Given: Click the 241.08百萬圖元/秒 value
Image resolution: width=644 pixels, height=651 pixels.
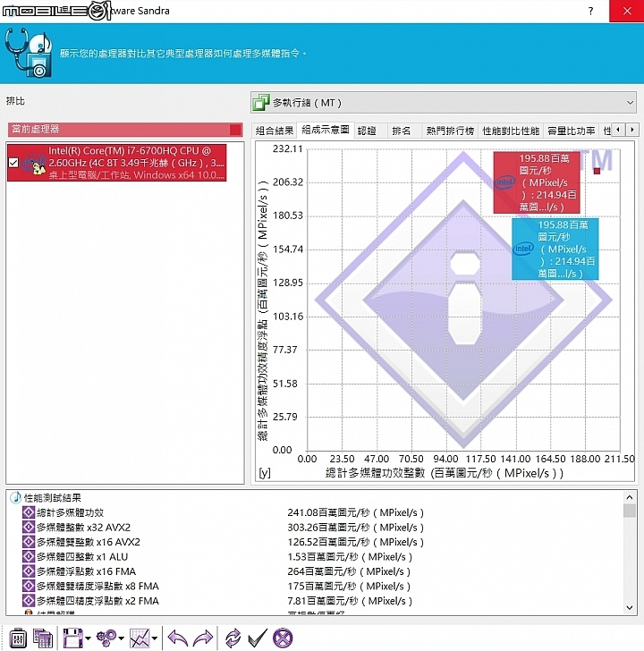Looking at the screenshot, I should pyautogui.click(x=355, y=512).
